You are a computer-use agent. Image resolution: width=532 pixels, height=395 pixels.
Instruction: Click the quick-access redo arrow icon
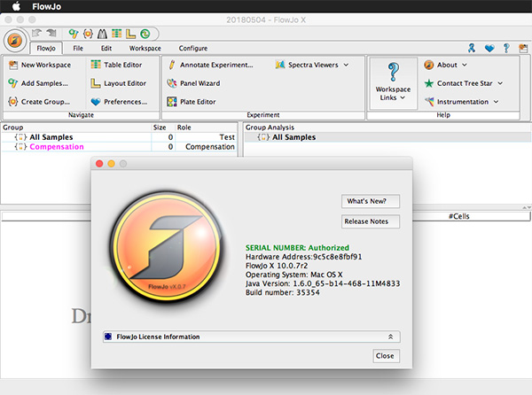click(x=51, y=33)
